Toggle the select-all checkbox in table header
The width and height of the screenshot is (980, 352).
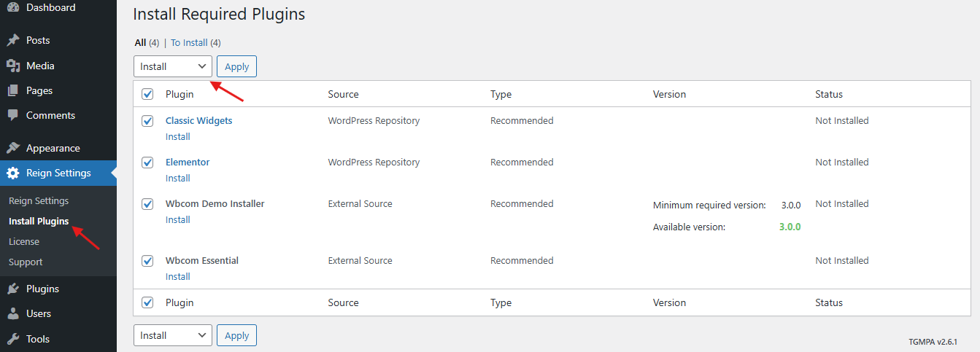pos(147,94)
